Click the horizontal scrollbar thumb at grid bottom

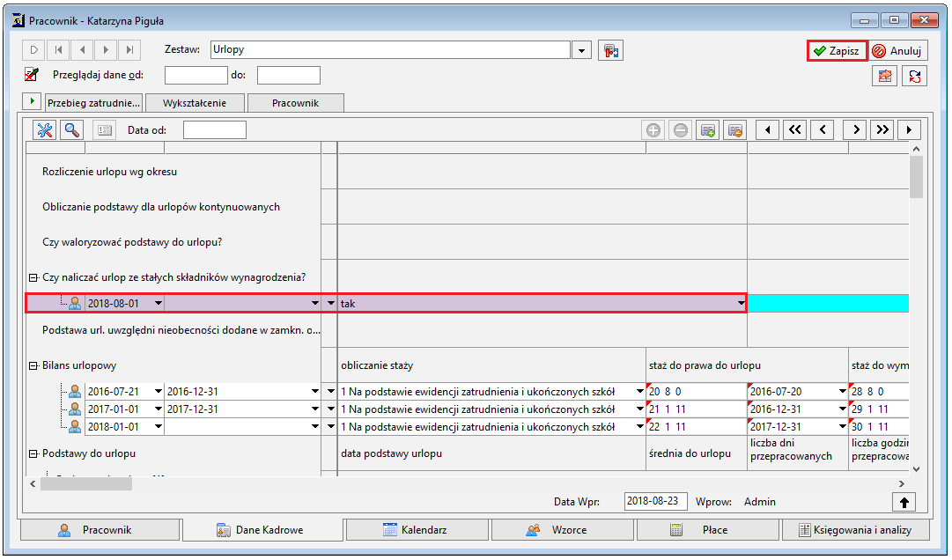86,483
